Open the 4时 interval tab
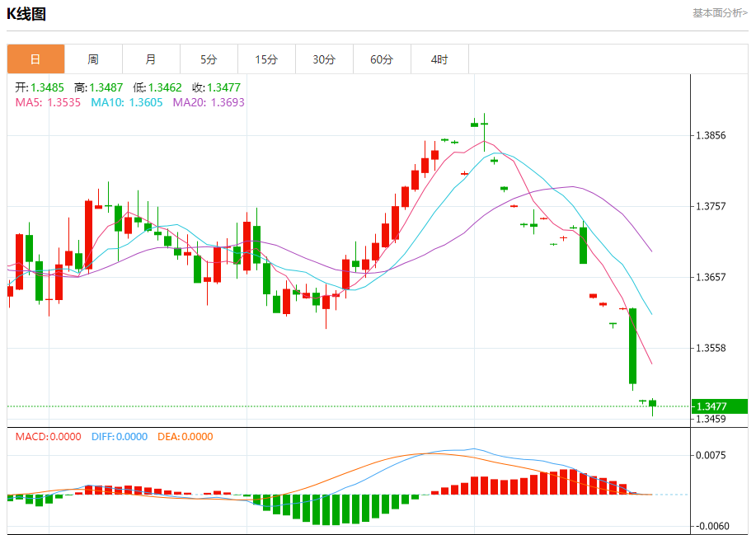The width and height of the screenshot is (756, 535). tap(439, 59)
